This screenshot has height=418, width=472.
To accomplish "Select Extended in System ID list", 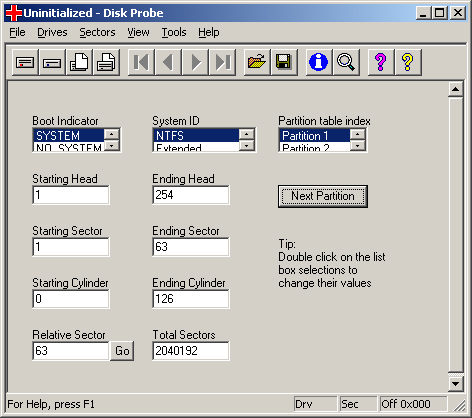I will 196,147.
